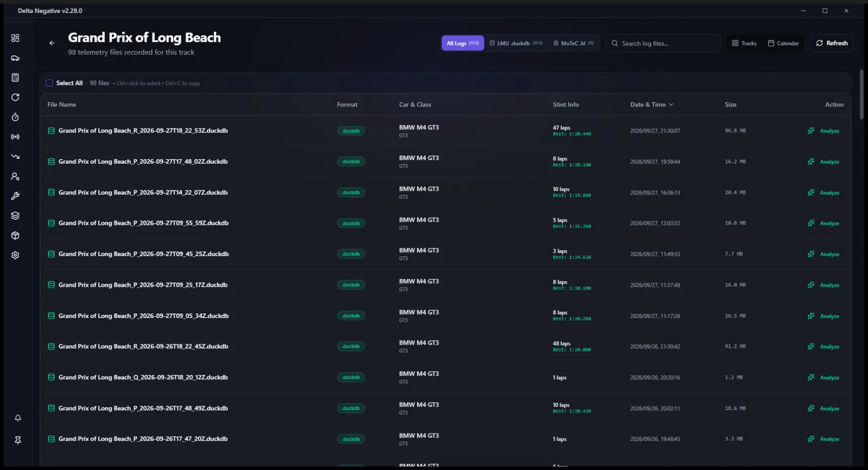Analyze the 47 laps race file

(x=824, y=131)
